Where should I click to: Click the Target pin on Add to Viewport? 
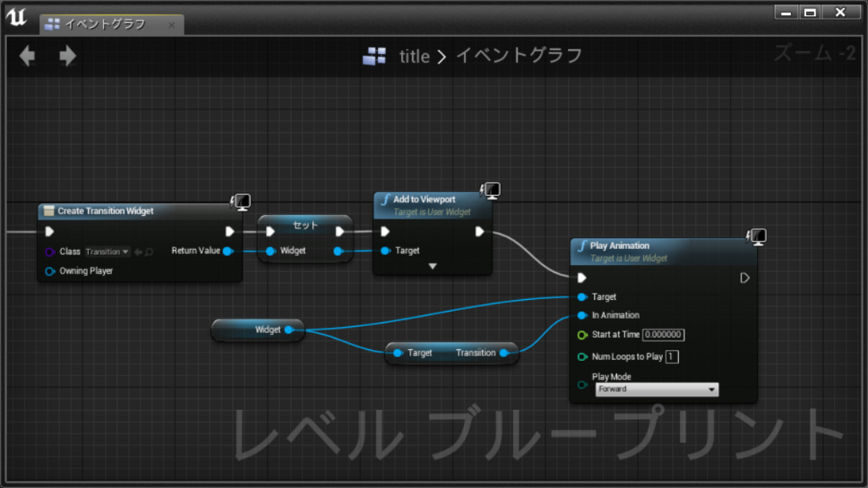pos(386,251)
